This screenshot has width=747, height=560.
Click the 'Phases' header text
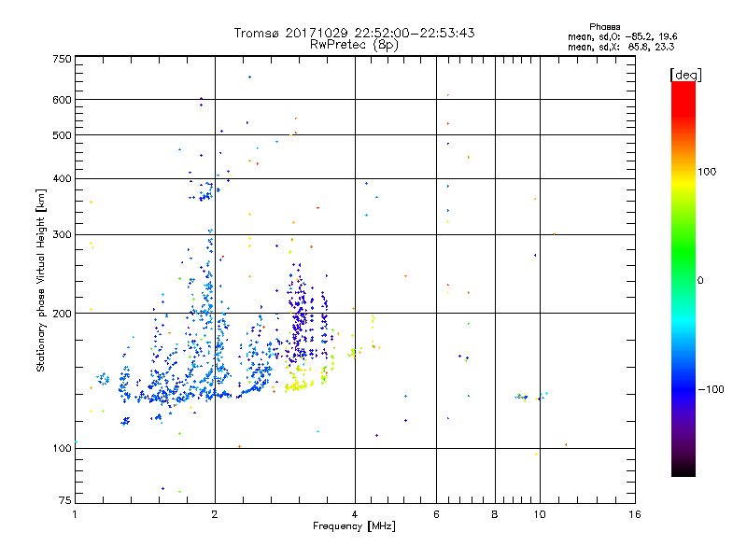pyautogui.click(x=604, y=27)
